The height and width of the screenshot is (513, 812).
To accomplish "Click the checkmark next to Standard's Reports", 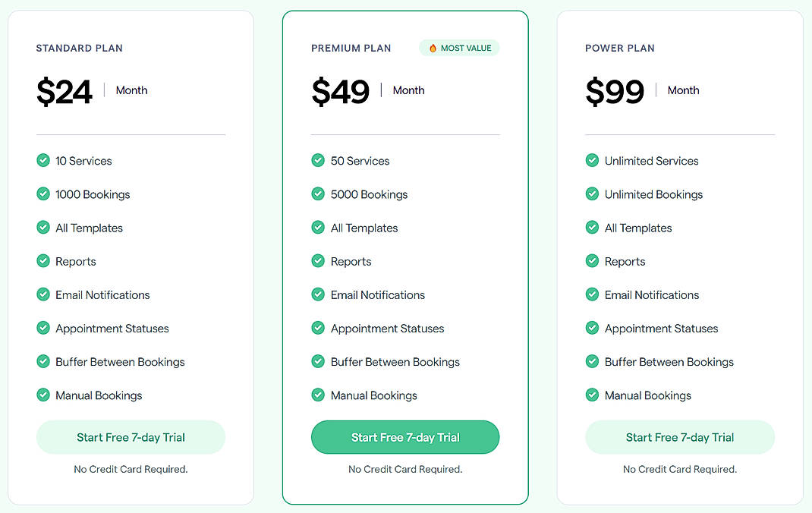I will 43,261.
